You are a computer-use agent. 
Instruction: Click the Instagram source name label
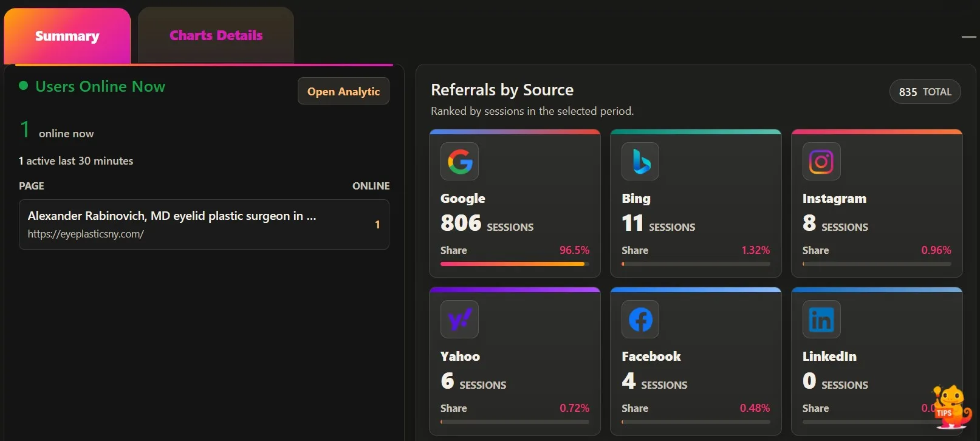834,199
